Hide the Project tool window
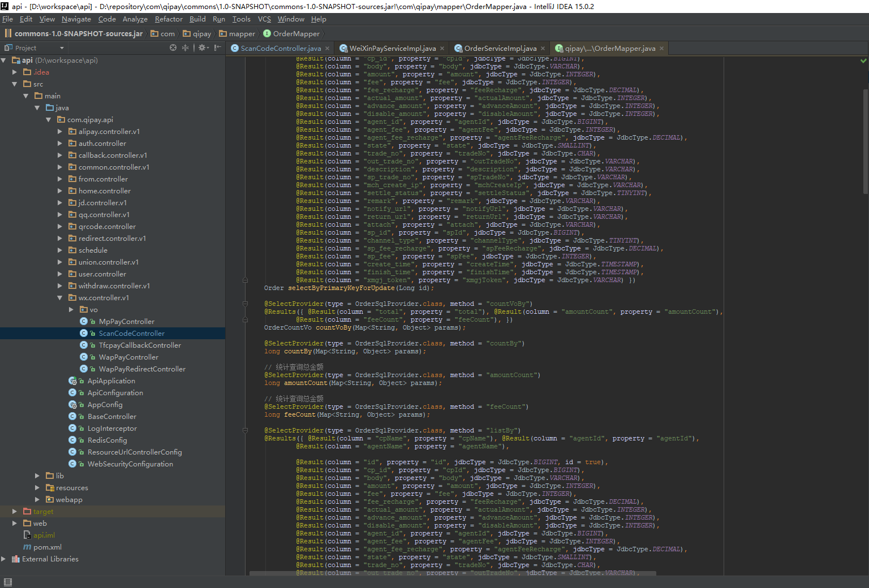The width and height of the screenshot is (869, 588). [218, 48]
